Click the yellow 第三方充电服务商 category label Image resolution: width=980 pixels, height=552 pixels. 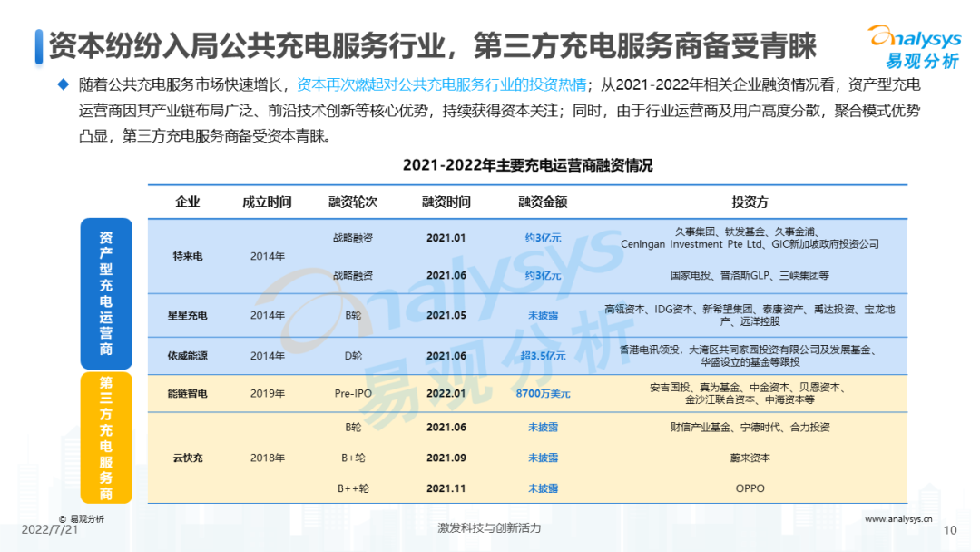106,438
